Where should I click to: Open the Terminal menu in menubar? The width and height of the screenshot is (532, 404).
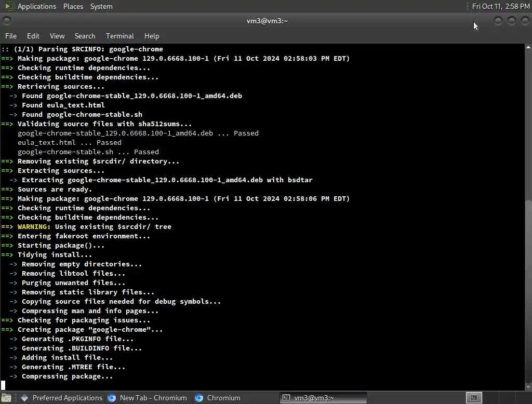120,36
